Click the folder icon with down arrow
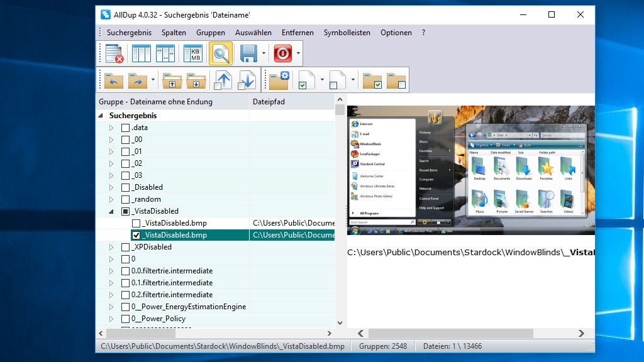The height and width of the screenshot is (362, 644). 196,80
